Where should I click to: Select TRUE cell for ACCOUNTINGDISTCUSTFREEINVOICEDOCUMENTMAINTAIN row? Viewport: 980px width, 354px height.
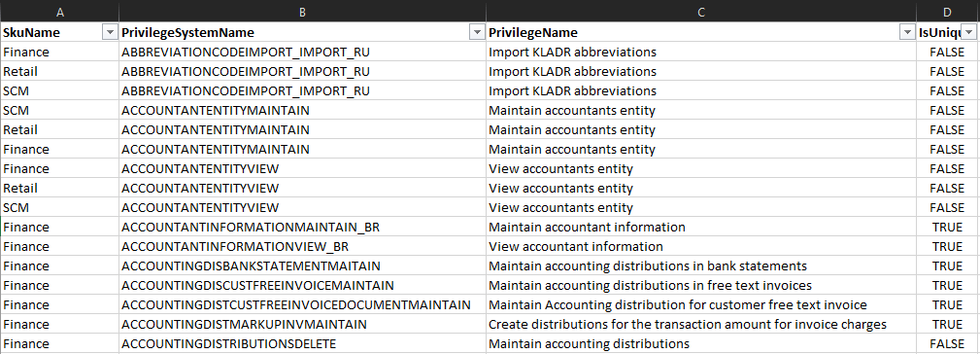point(948,304)
